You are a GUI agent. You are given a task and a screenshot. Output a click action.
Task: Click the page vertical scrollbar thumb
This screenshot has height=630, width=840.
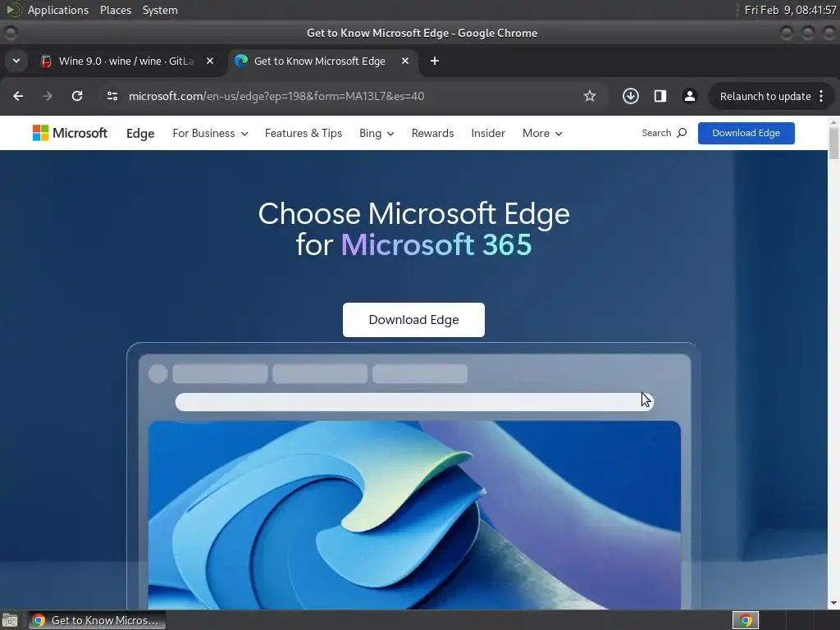point(833,143)
